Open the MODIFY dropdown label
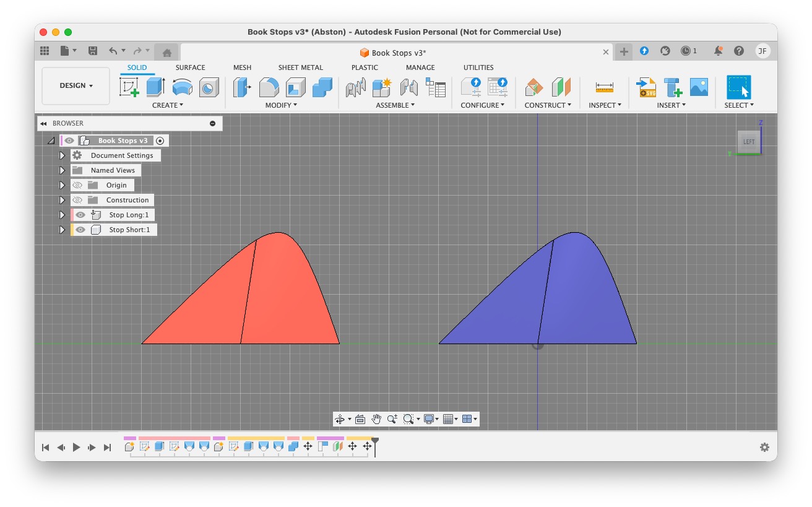Screen dimensions: 812x507 [x=281, y=105]
